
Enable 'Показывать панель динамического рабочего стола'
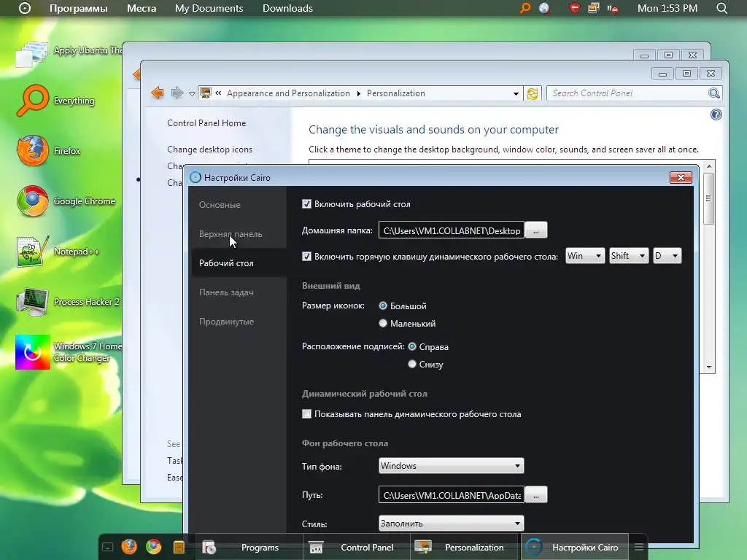306,414
